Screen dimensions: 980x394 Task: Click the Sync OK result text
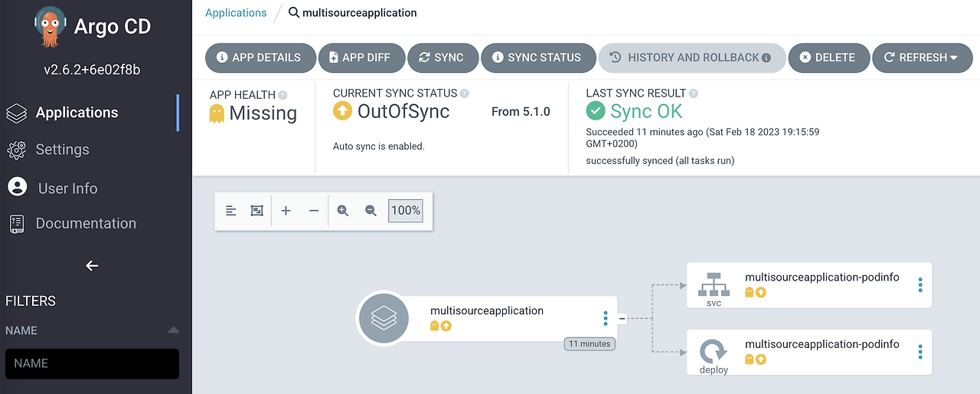coord(646,111)
